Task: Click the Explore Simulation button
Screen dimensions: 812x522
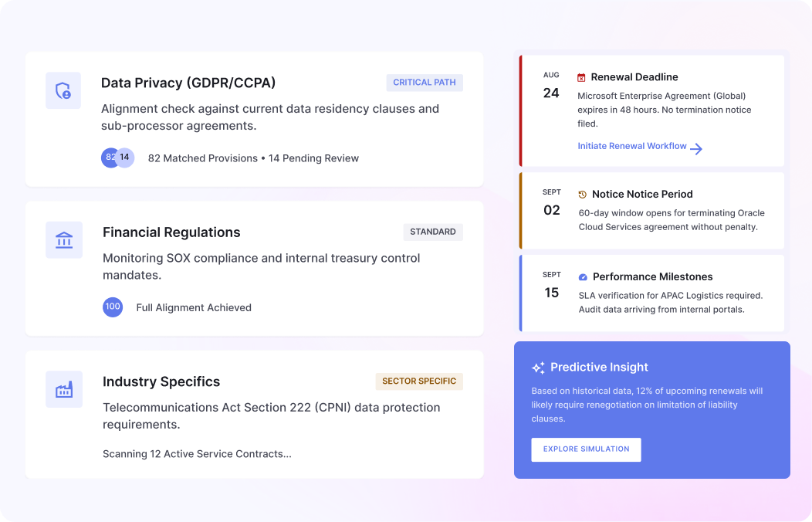Action: click(586, 449)
